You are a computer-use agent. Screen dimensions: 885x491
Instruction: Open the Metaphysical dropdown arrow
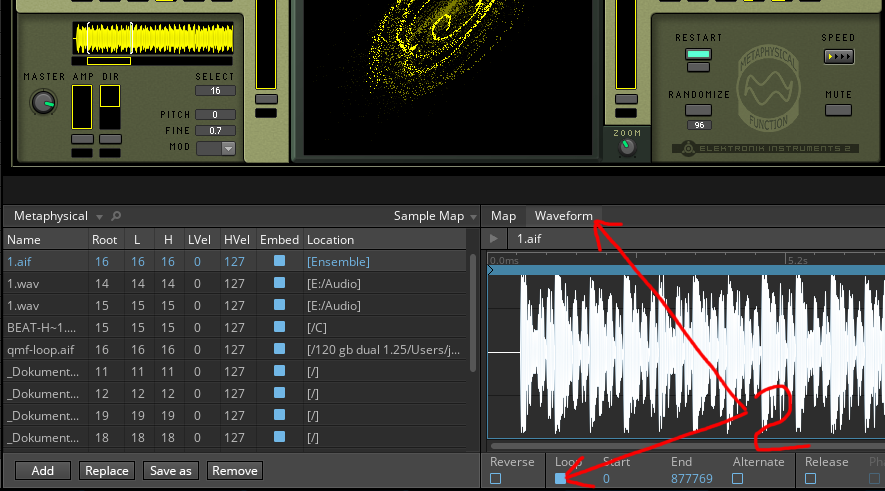pyautogui.click(x=99, y=217)
